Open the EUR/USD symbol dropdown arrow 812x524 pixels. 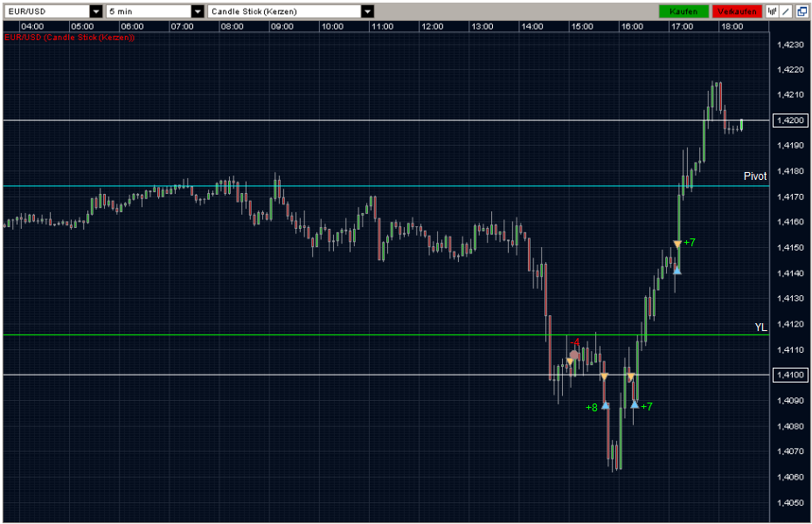(x=96, y=11)
